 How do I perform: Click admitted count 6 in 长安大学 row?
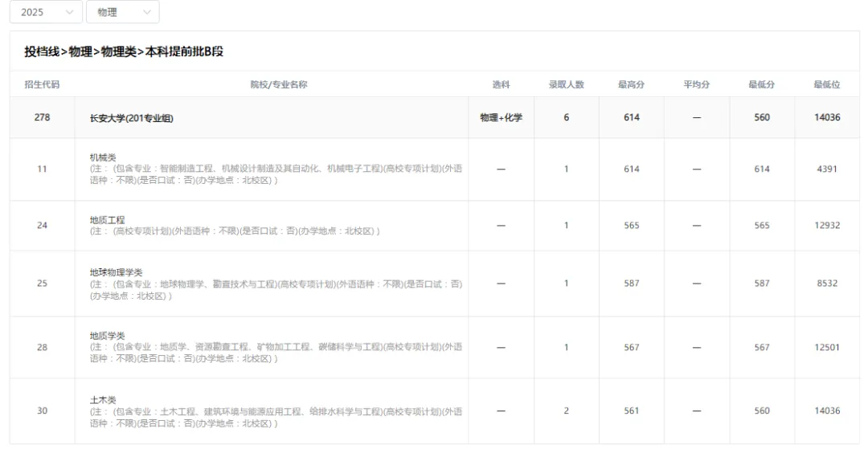click(567, 117)
